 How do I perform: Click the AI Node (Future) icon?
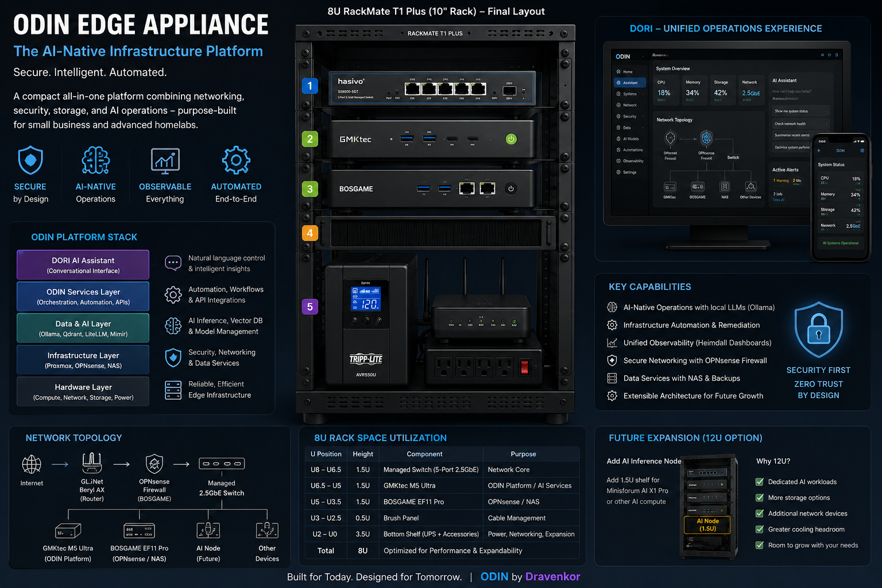point(208,530)
